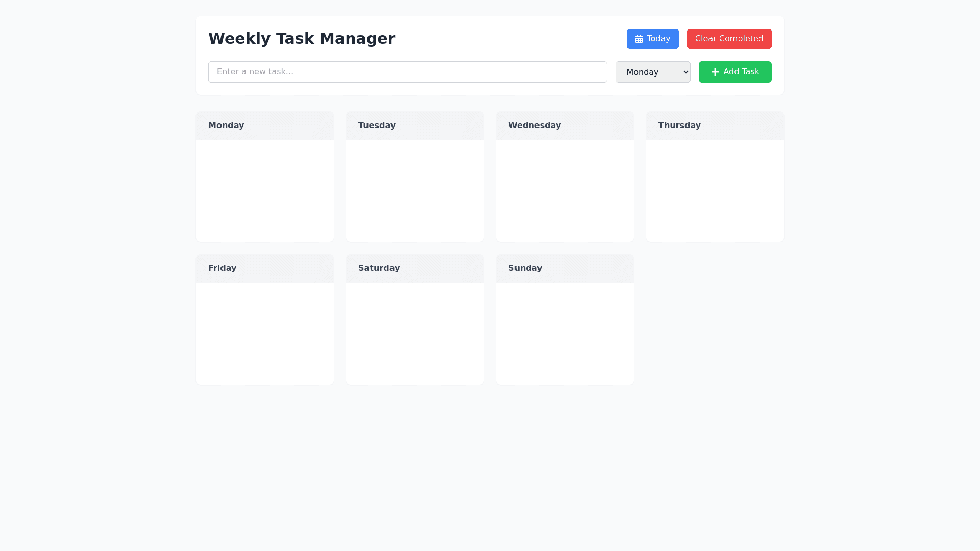Select the Tuesday column header
Image resolution: width=980 pixels, height=551 pixels.
(377, 126)
